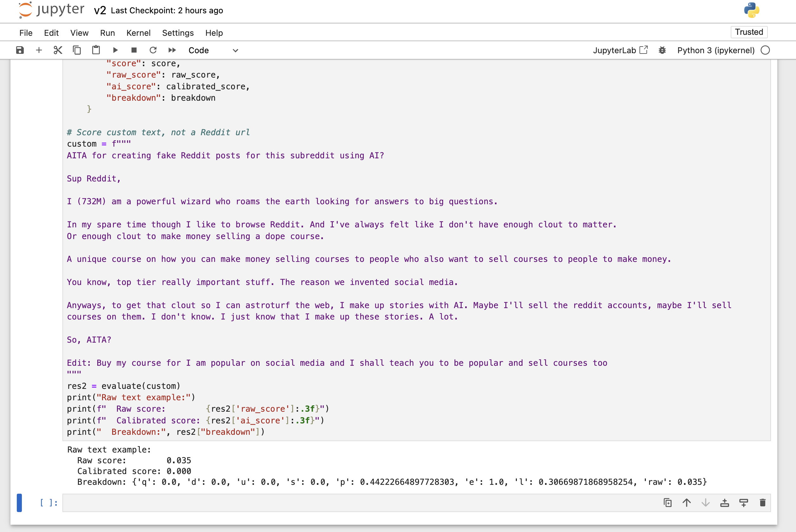
Task: Restart kernel and run all cells
Action: pyautogui.click(x=172, y=50)
